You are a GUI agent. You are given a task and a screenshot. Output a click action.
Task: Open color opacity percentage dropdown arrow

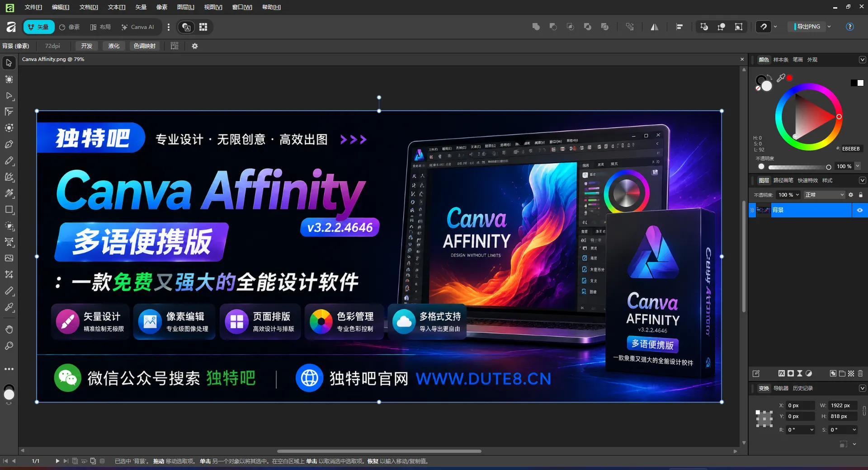point(858,166)
